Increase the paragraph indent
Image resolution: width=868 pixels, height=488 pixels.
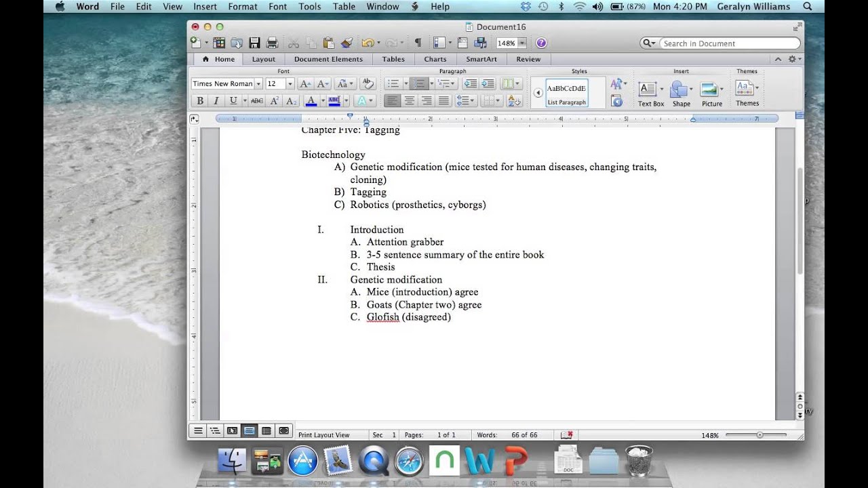[x=488, y=83]
